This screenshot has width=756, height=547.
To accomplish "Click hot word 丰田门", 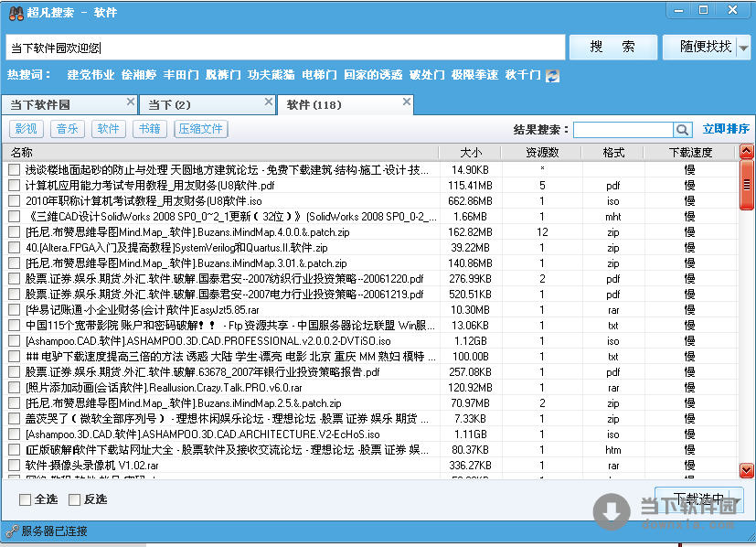I will click(181, 75).
